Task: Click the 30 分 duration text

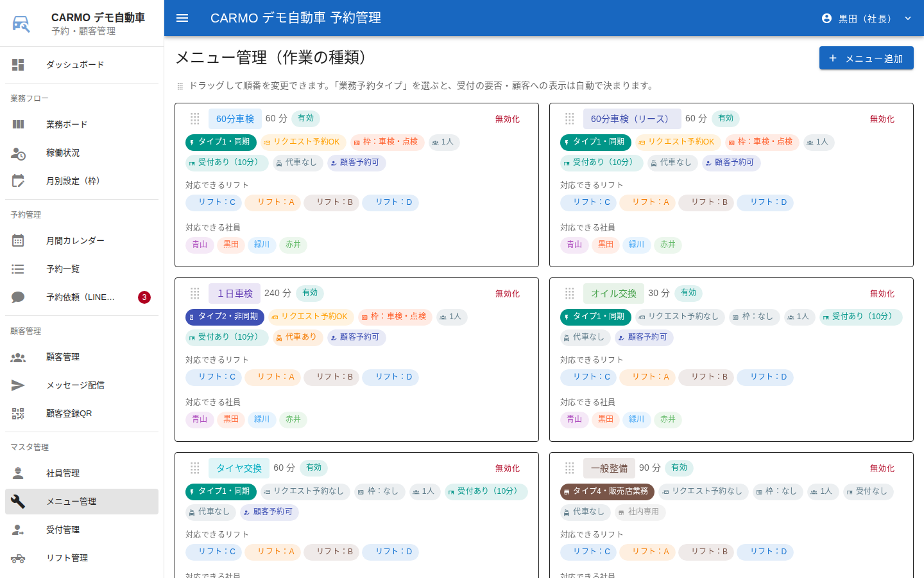Action: pyautogui.click(x=659, y=293)
